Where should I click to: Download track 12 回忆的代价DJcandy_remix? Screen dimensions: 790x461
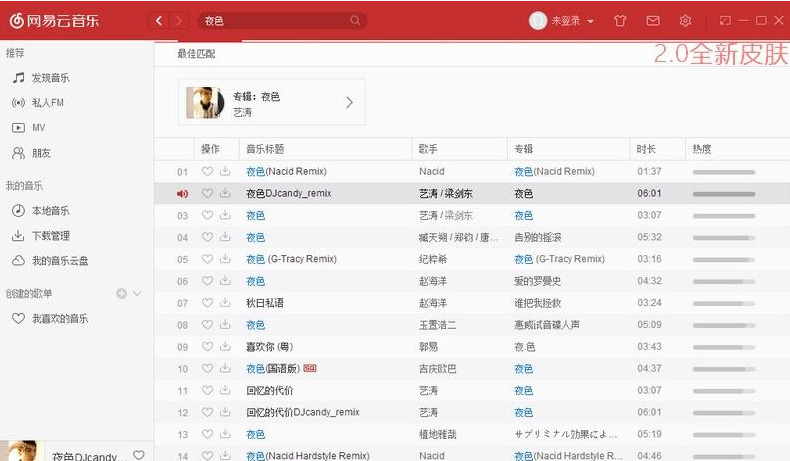tap(225, 412)
